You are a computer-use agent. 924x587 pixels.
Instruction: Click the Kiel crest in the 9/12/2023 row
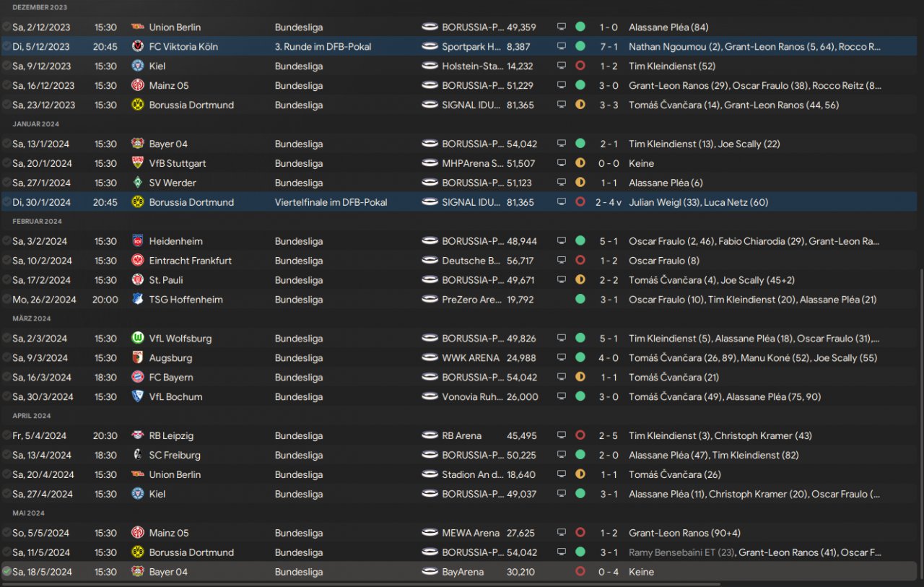coord(138,66)
